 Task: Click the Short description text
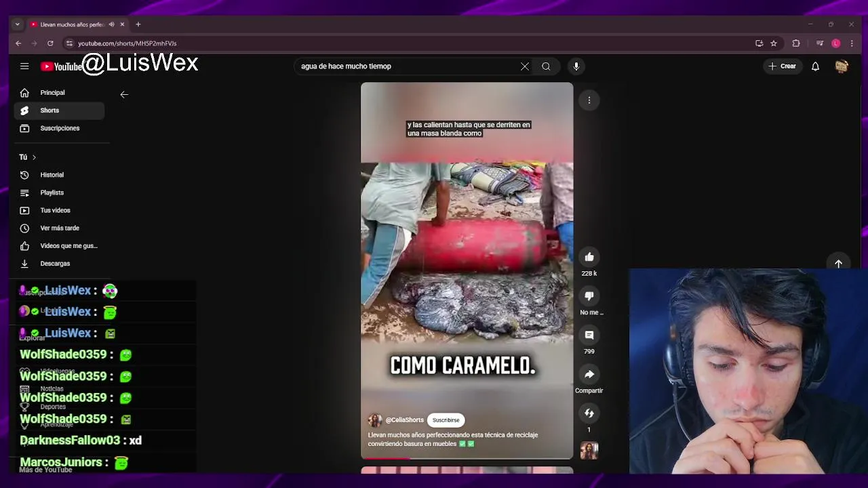point(453,439)
